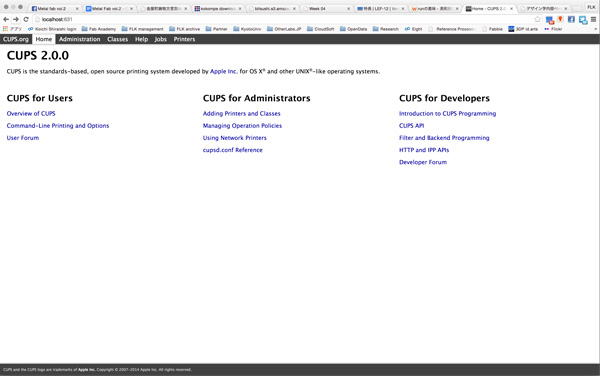Open the FLK archive bookmark folder
The height and width of the screenshot is (376, 600).
point(184,29)
